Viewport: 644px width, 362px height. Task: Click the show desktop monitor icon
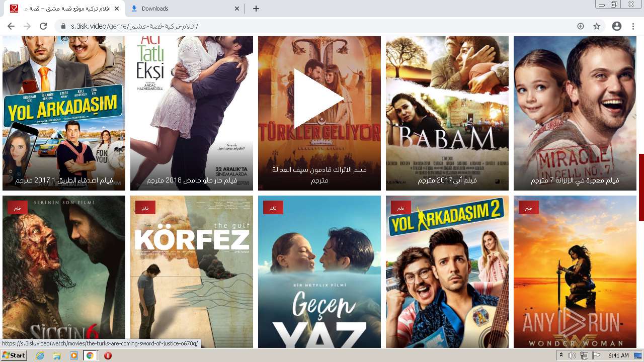(x=638, y=355)
